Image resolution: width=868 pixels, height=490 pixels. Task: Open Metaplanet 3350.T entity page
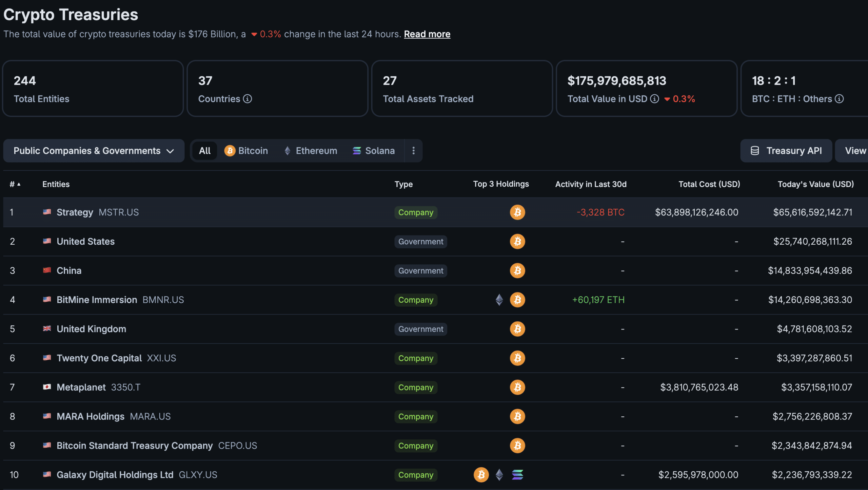click(98, 388)
